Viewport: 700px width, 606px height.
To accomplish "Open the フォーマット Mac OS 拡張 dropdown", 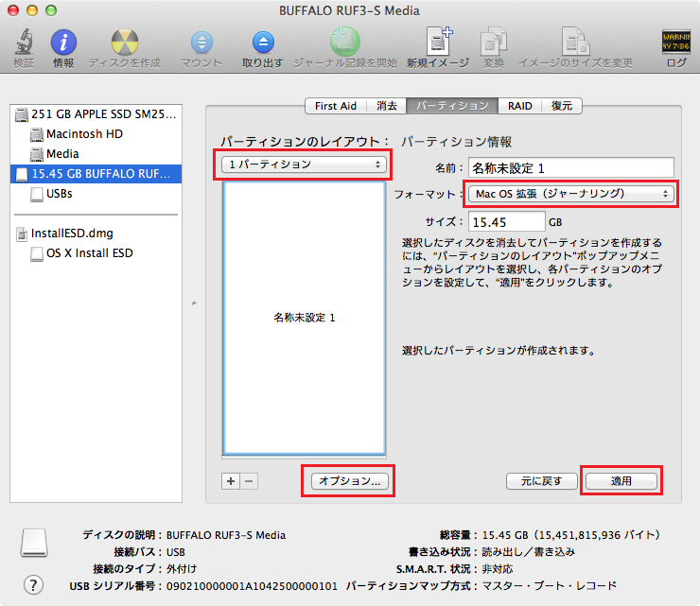I will pyautogui.click(x=571, y=194).
